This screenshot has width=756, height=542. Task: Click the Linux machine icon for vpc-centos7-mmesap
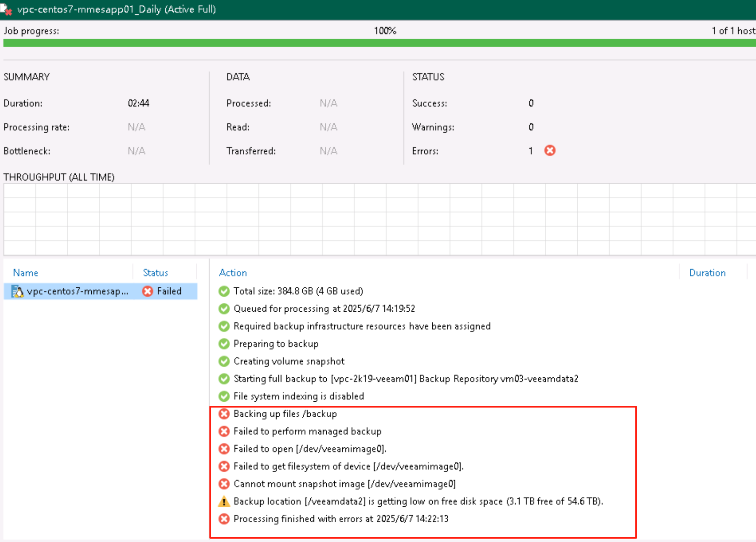pos(17,291)
